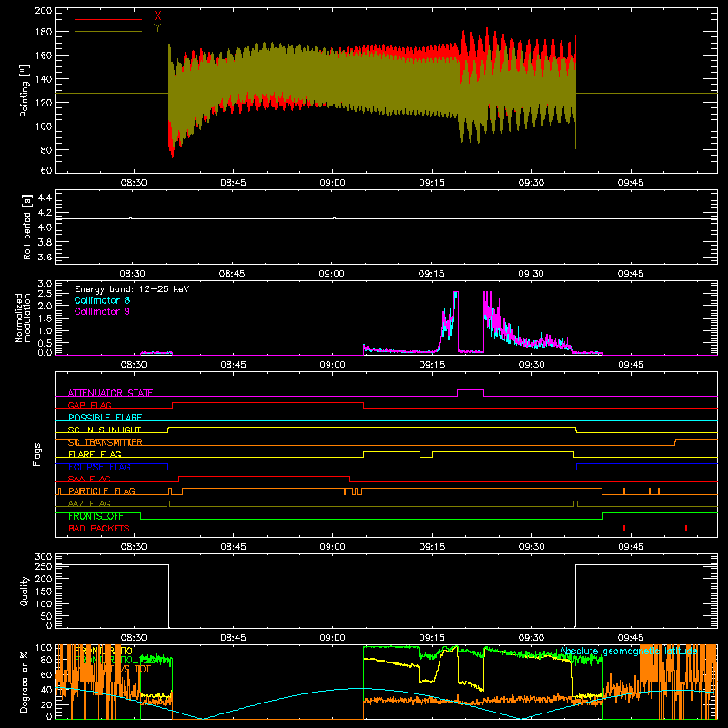
Task: Click the POSSIBLE_FLARE label
Action: pos(105,418)
